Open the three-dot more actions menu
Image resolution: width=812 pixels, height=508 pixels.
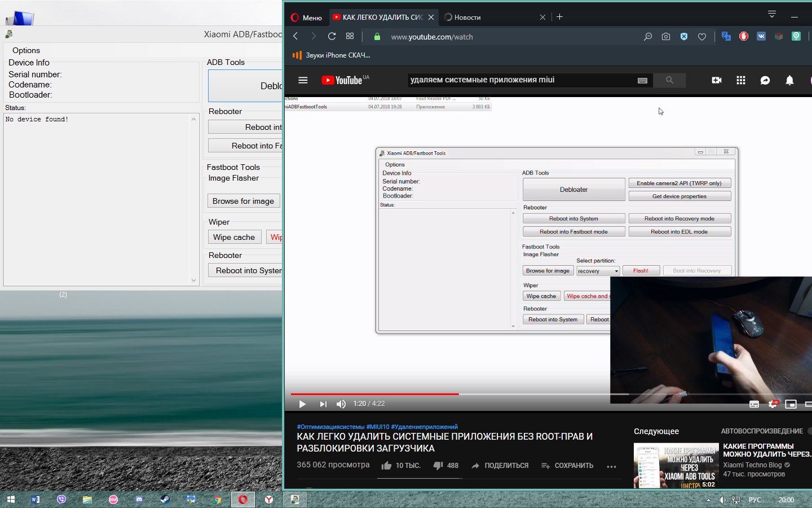pos(611,466)
